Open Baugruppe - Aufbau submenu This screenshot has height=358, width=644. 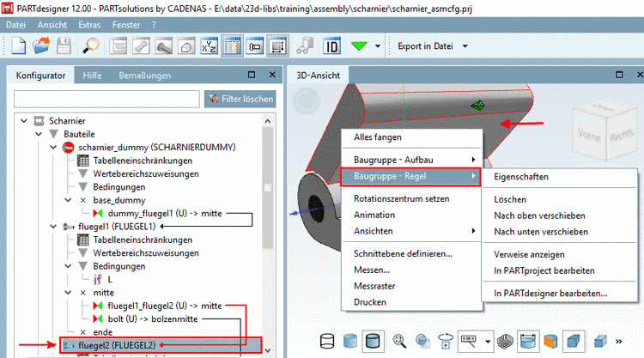[x=411, y=160]
